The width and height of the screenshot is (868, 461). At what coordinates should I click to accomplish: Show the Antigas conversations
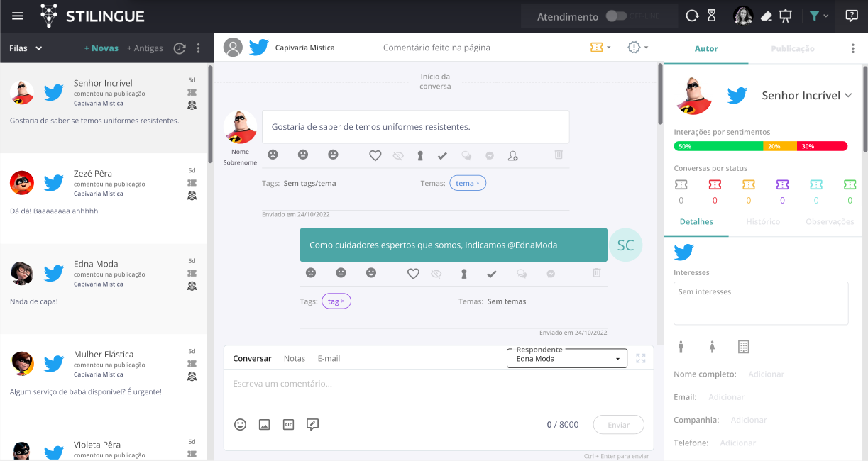click(x=145, y=48)
